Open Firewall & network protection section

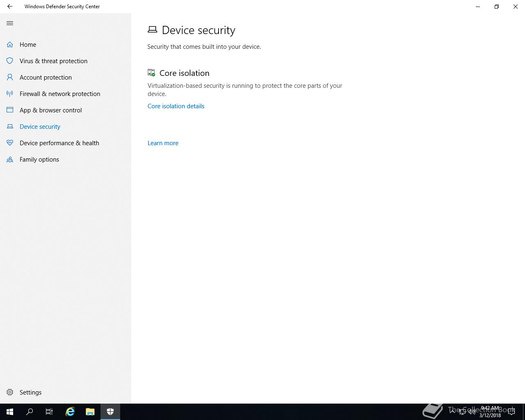60,94
